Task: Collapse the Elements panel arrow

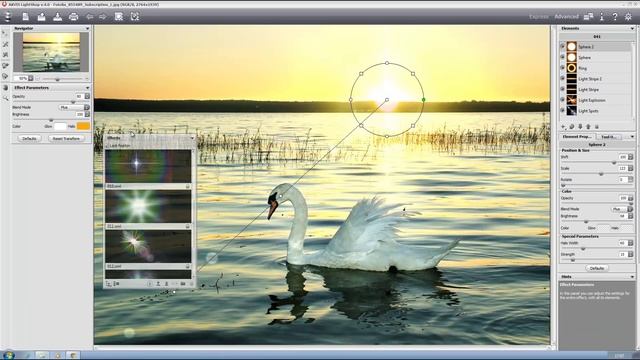Action: (632, 29)
